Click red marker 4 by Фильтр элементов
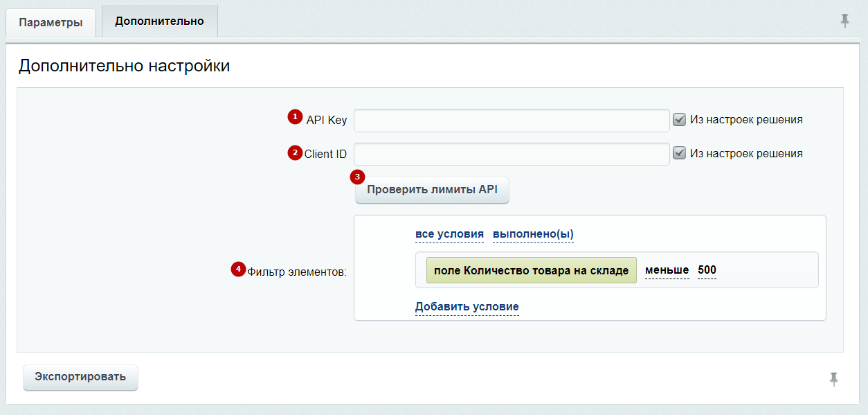The image size is (868, 415). (x=238, y=269)
